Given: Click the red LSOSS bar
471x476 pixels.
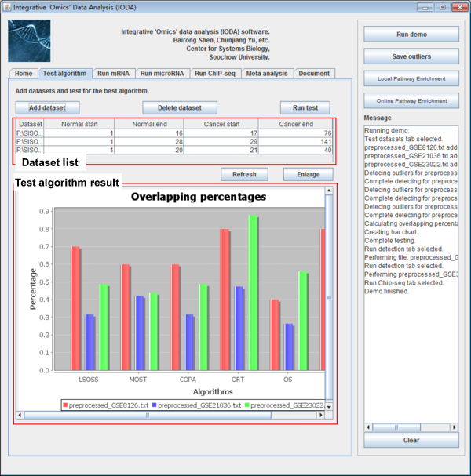Looking at the screenshot, I should [75, 308].
